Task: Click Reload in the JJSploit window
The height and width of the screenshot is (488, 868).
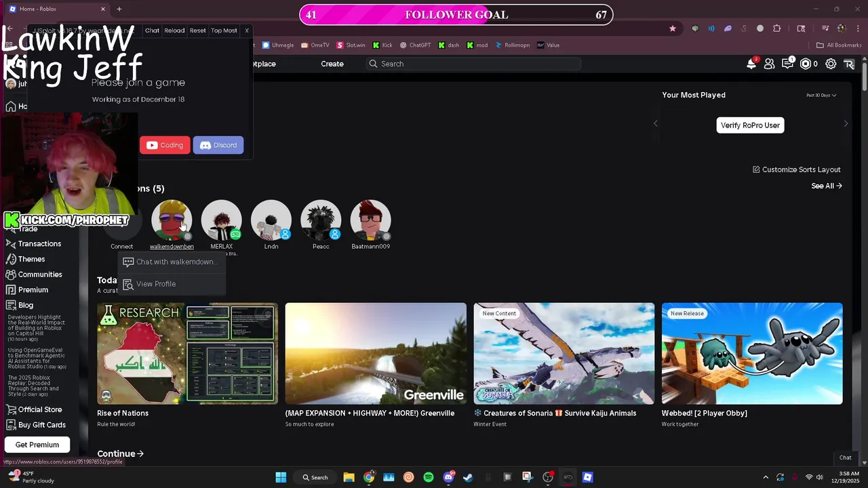Action: pyautogui.click(x=174, y=30)
